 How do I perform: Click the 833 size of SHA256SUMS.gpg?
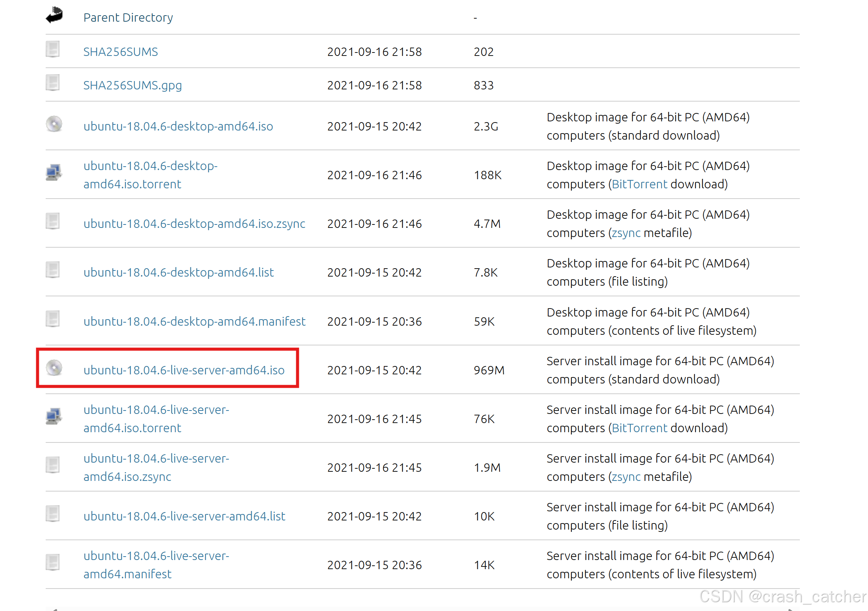click(483, 85)
